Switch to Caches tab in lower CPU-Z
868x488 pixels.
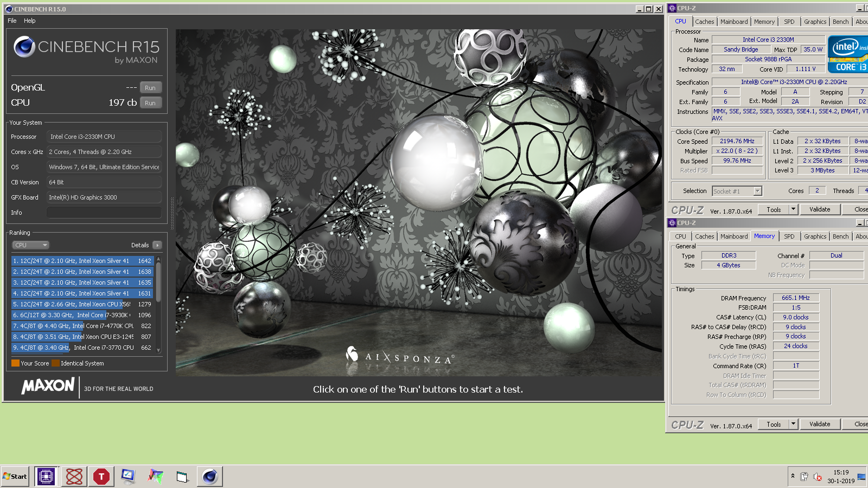tap(704, 236)
